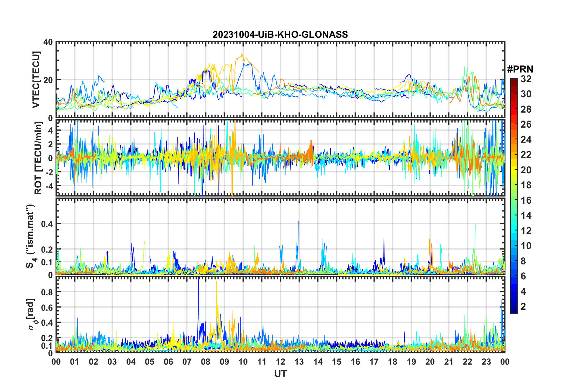The width and height of the screenshot is (561, 392).
Task: Click inside the ROT time-series panel
Action: point(280,157)
